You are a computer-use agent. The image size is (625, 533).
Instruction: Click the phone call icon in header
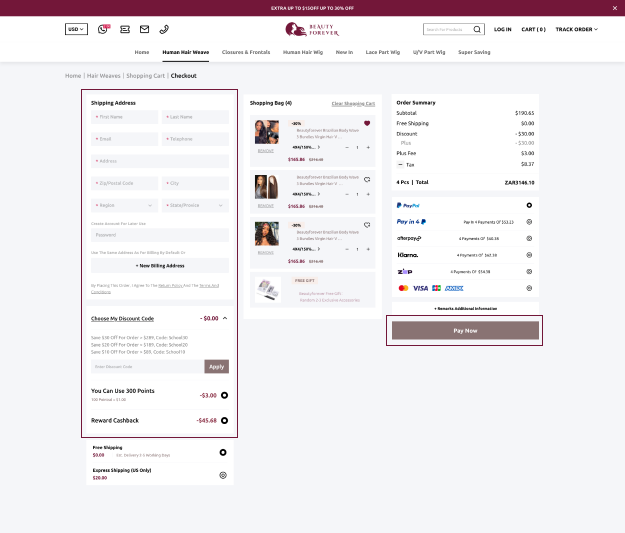tap(164, 30)
